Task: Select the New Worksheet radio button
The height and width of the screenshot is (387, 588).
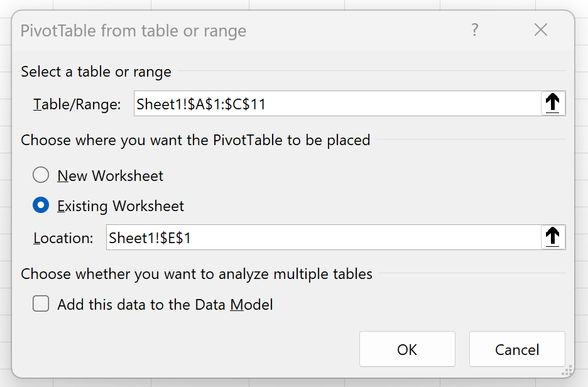Action: click(41, 175)
